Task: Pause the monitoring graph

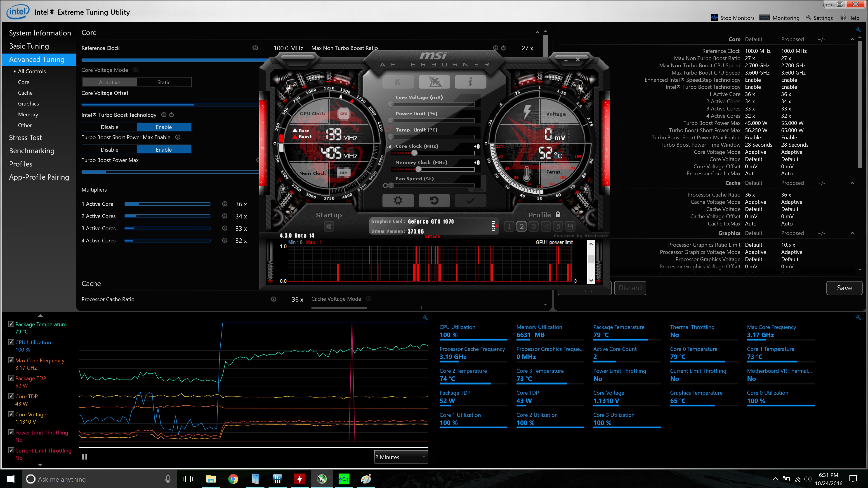Action: click(x=85, y=457)
